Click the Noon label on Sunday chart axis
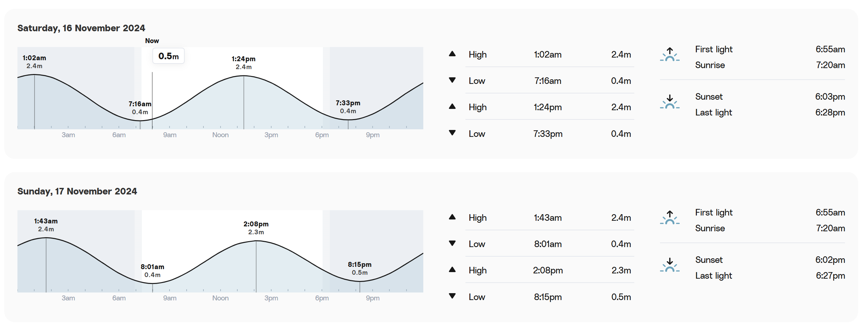The height and width of the screenshot is (330, 868). pyautogui.click(x=220, y=298)
